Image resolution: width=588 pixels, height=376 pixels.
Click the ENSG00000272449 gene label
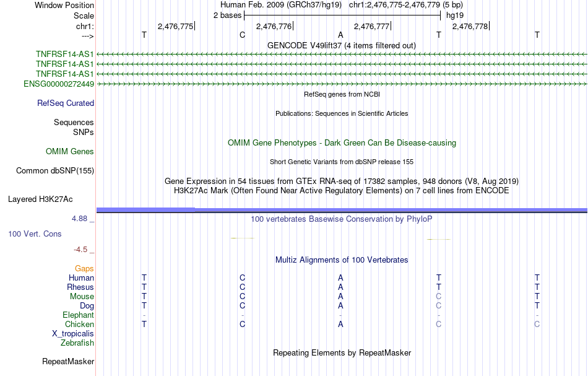[x=59, y=84]
